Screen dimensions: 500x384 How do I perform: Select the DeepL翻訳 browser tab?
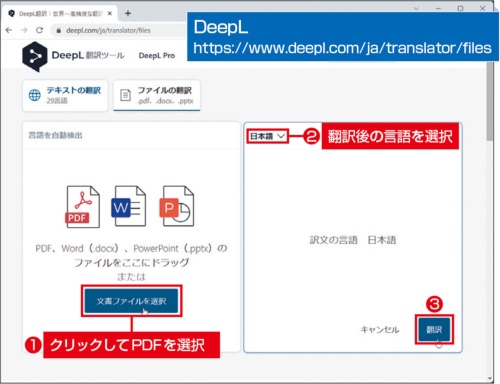[60, 14]
